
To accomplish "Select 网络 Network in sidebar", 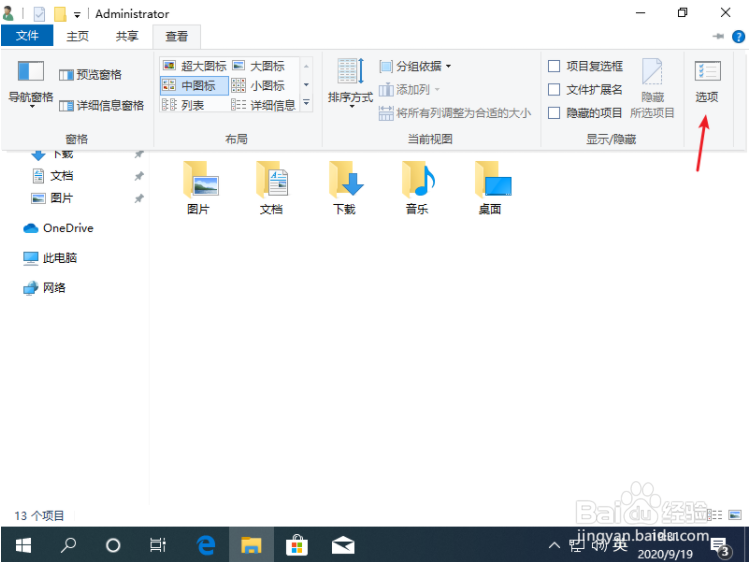I will click(44, 288).
